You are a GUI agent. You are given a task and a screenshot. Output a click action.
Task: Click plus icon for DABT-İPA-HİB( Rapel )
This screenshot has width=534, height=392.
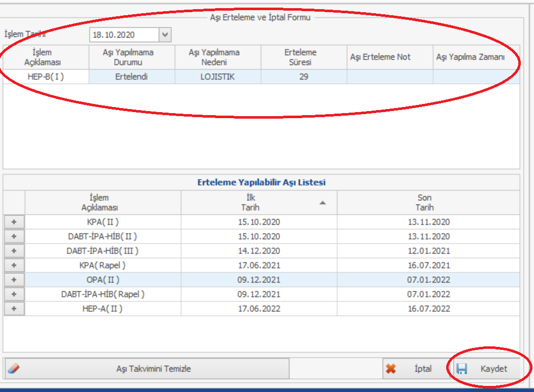click(x=14, y=294)
